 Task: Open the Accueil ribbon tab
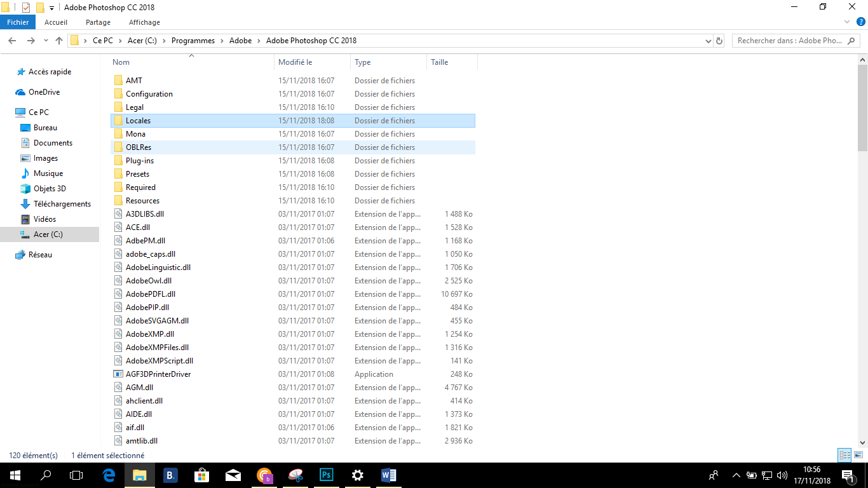click(56, 22)
